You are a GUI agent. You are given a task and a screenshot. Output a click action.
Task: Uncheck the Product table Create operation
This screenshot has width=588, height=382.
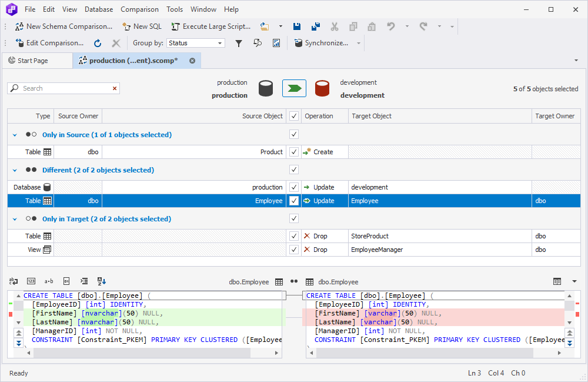293,152
